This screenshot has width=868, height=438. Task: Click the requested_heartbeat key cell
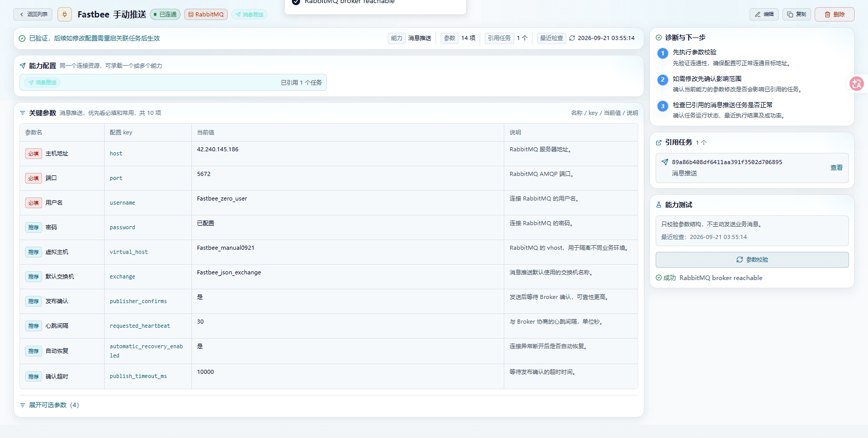[148, 326]
